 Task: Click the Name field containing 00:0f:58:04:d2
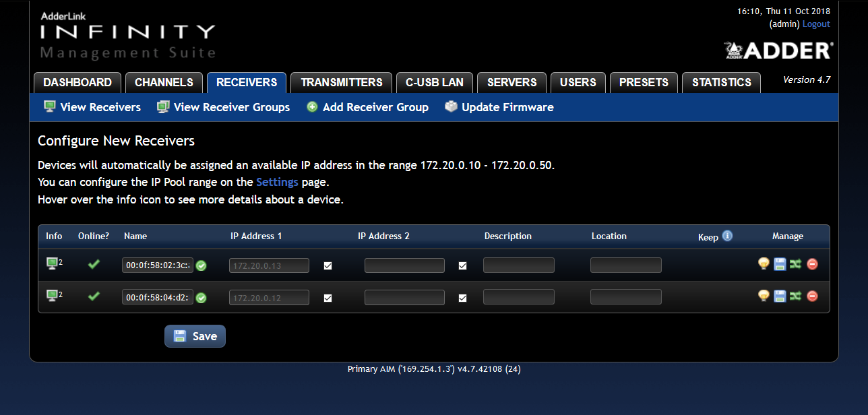(x=158, y=297)
